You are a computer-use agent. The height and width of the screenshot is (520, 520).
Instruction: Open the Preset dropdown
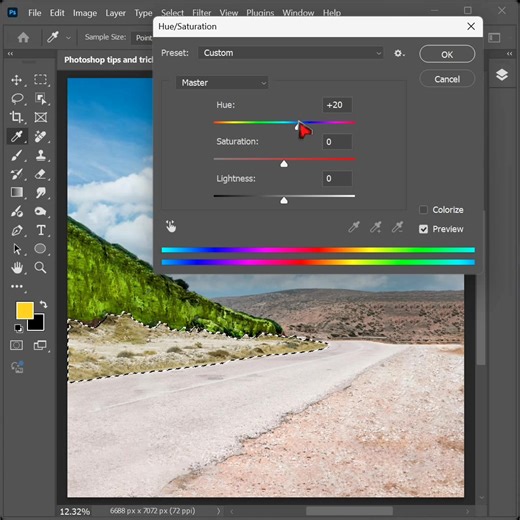click(291, 53)
